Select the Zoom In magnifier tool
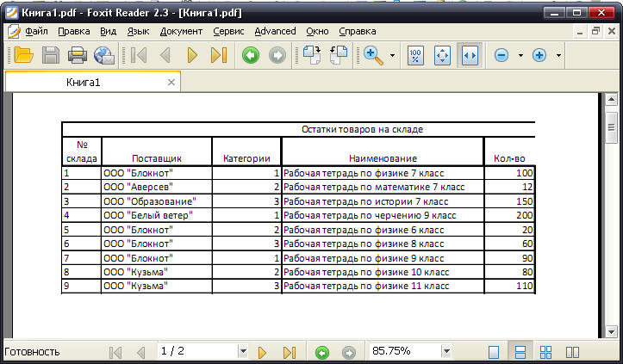Image resolution: width=623 pixels, height=364 pixels. pos(374,55)
